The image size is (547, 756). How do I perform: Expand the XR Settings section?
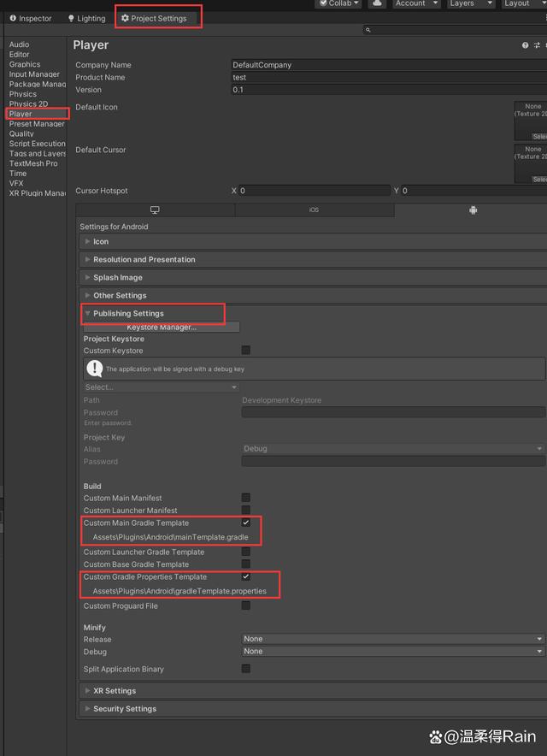(313, 691)
